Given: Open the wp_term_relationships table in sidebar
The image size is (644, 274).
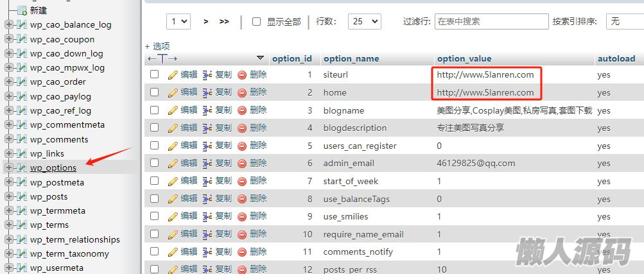Looking at the screenshot, I should click(74, 239).
